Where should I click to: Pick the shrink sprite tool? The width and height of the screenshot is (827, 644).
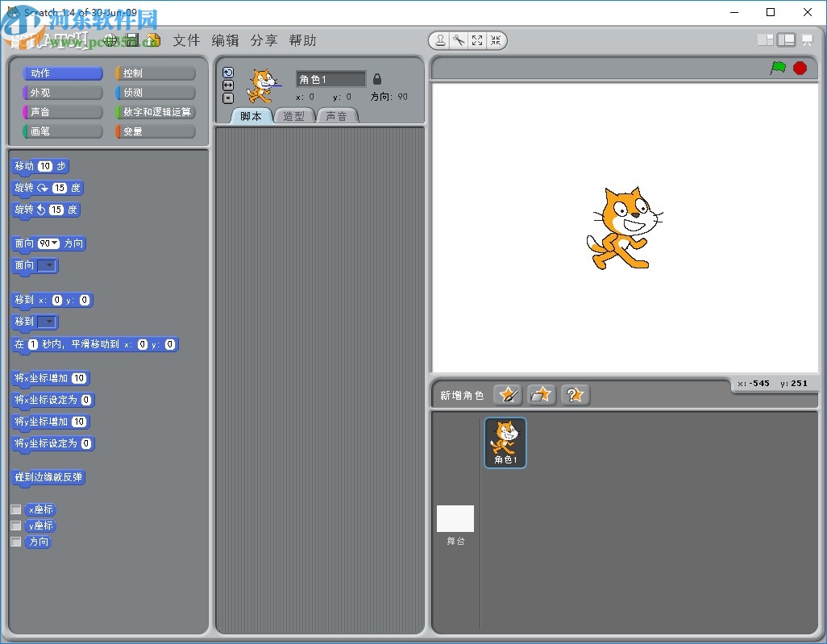point(497,39)
